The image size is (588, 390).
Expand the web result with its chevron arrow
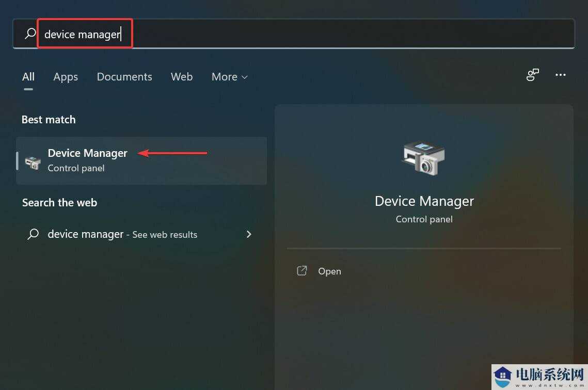(x=249, y=234)
